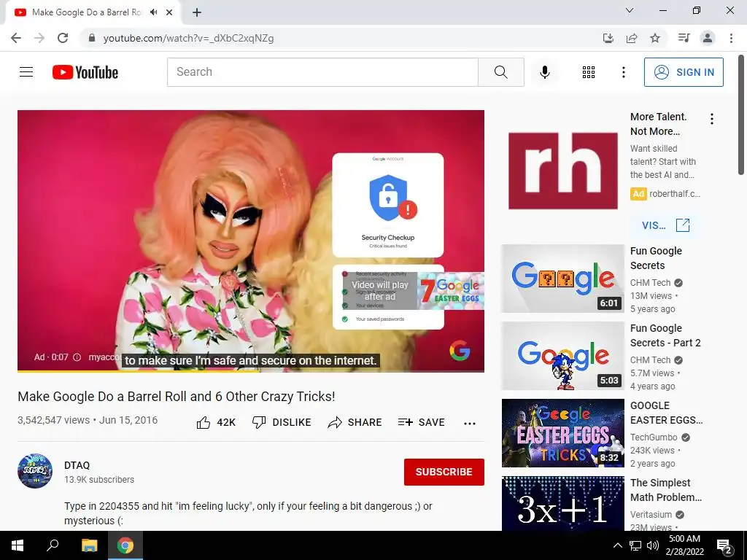Open Google Easter Eggs Tricks video thumbnail

point(562,433)
